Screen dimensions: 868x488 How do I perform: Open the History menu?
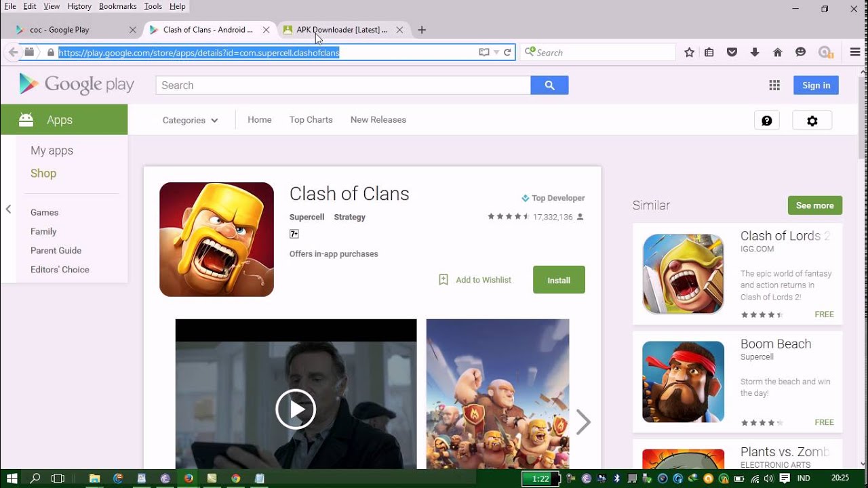pyautogui.click(x=79, y=6)
